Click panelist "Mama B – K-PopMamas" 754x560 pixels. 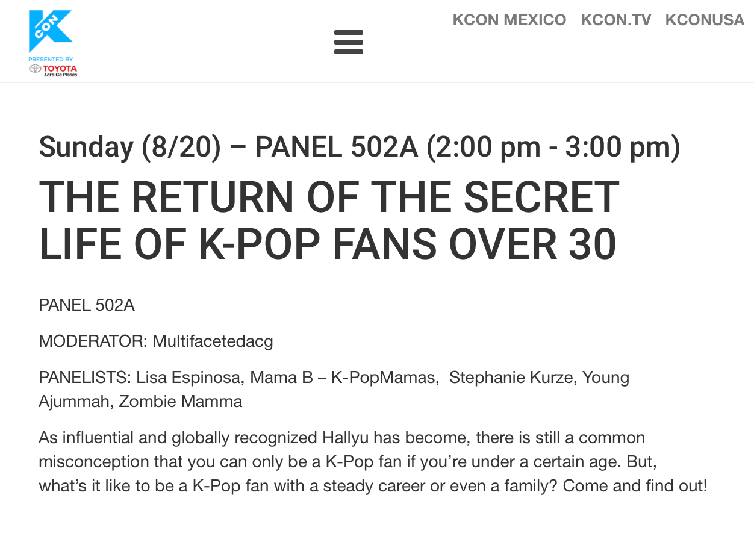click(x=343, y=378)
